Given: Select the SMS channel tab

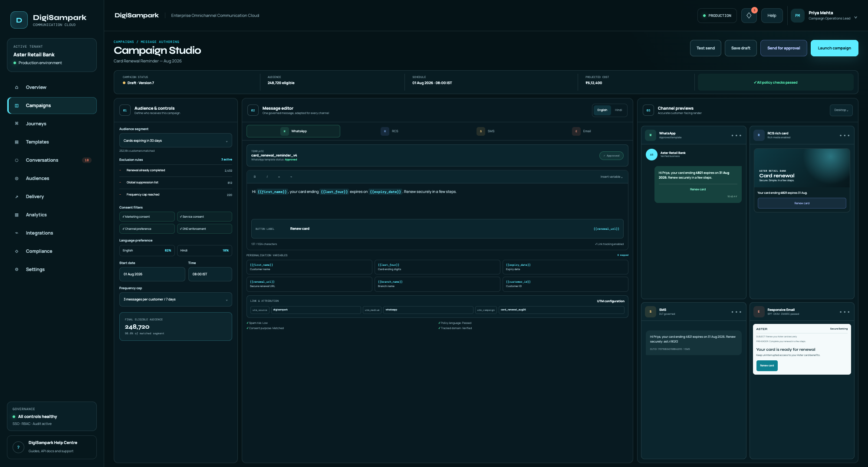Looking at the screenshot, I should tap(485, 131).
